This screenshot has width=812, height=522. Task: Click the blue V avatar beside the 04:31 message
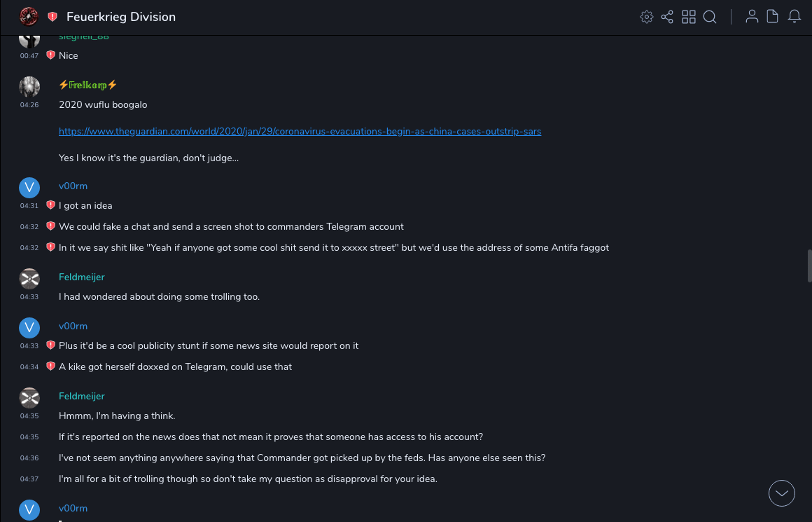click(x=29, y=187)
